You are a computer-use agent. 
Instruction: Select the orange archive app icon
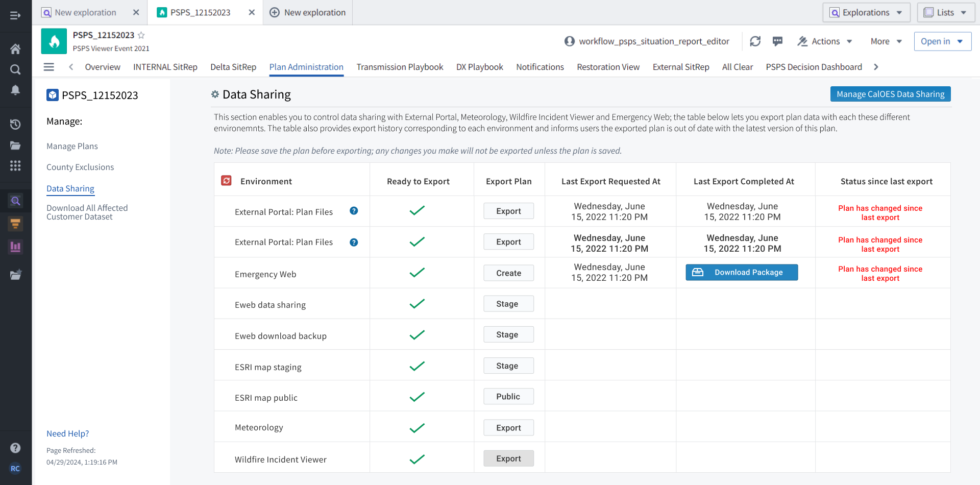15,224
